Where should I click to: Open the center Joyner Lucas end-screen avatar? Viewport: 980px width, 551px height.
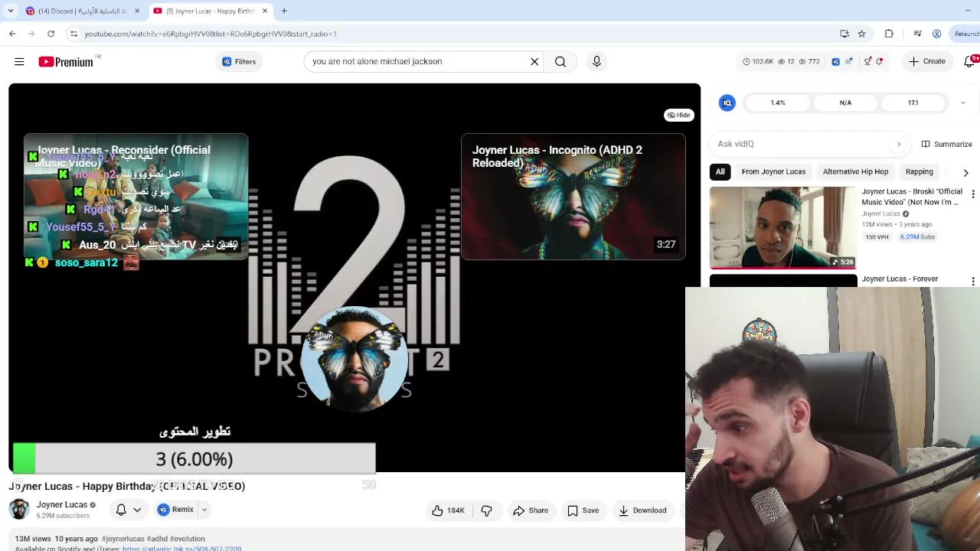(x=355, y=358)
